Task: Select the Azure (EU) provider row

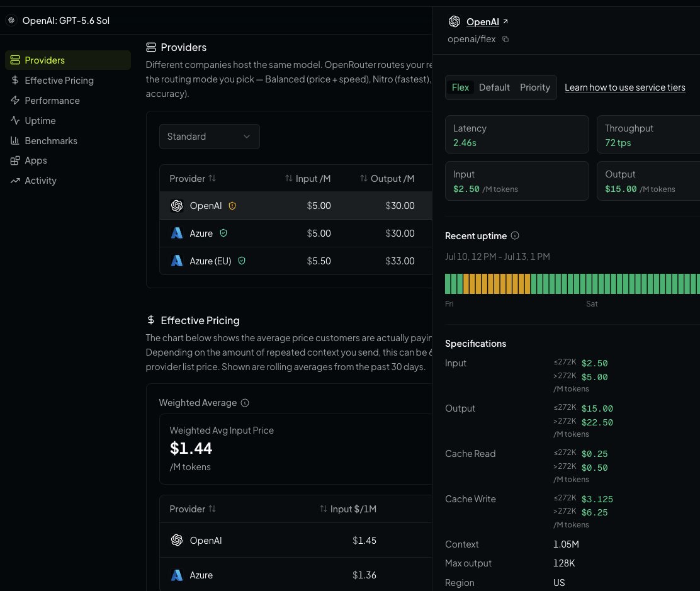Action: (295, 261)
